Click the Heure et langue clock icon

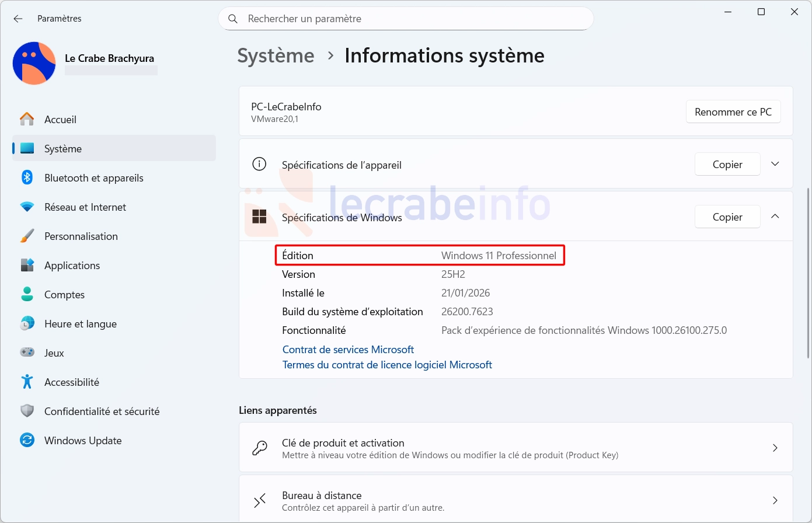(27, 323)
